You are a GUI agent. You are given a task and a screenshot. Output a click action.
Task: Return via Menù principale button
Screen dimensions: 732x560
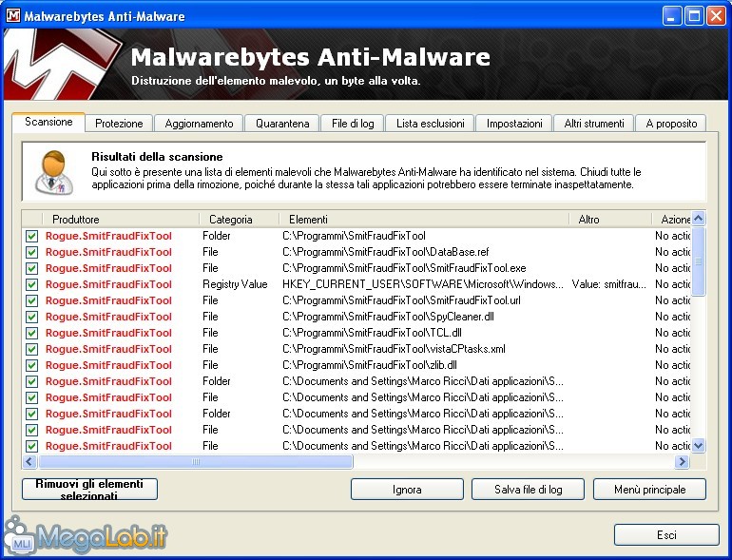point(650,490)
